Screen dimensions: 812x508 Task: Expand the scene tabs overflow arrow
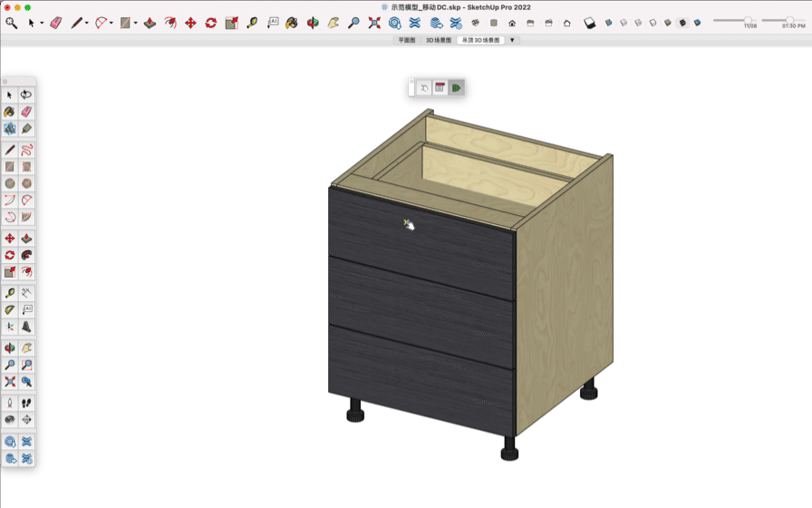512,40
